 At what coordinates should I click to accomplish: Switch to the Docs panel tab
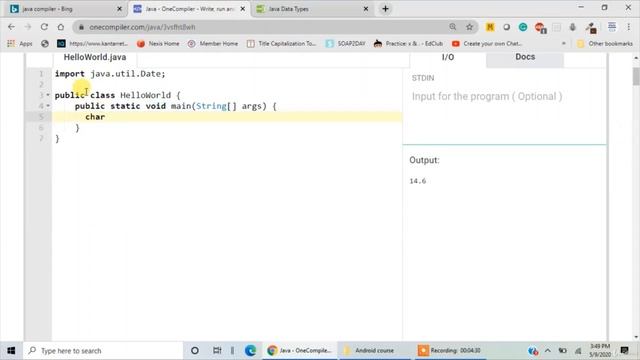525,57
